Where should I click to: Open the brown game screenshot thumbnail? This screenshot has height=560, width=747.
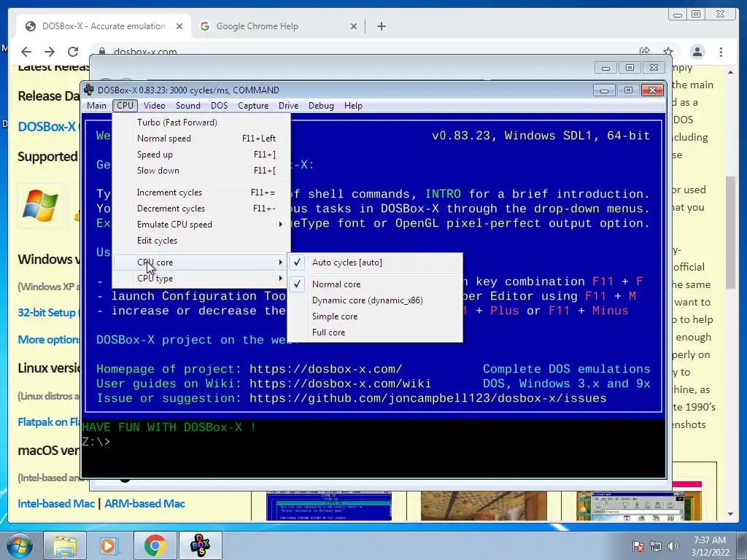click(484, 506)
